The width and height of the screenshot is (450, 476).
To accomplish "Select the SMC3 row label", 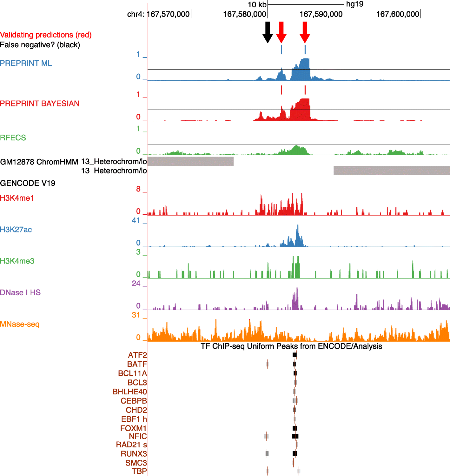I will click(136, 463).
